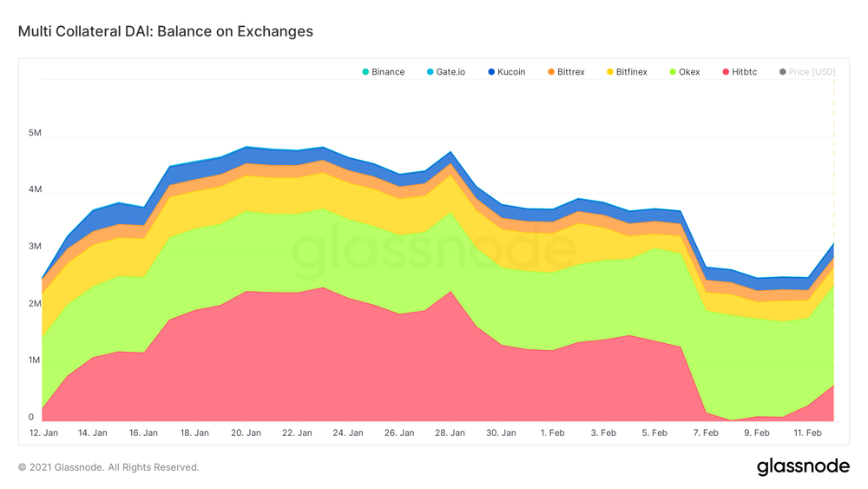Hide the Okex series via legend text
This screenshot has height=489, width=868.
click(689, 72)
